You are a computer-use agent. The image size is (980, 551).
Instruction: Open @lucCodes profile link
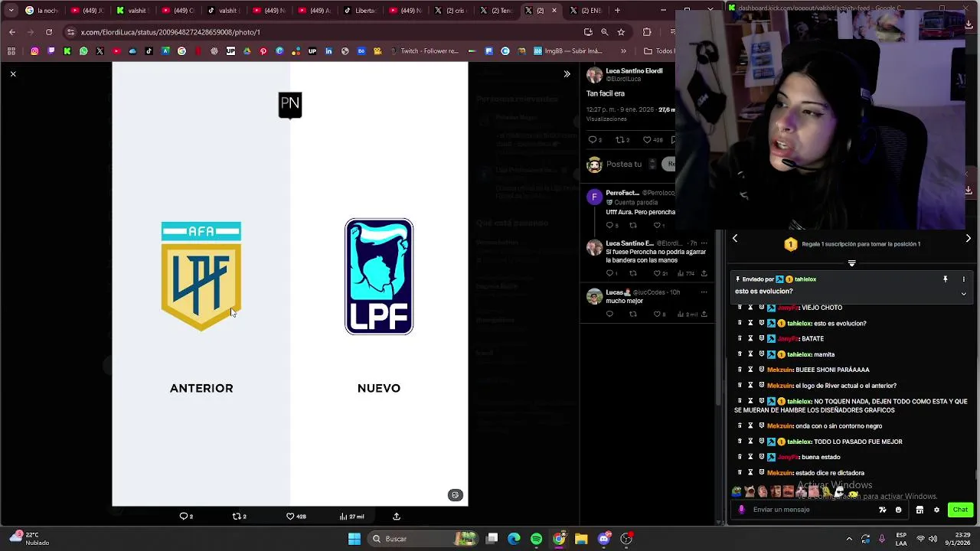pyautogui.click(x=648, y=292)
